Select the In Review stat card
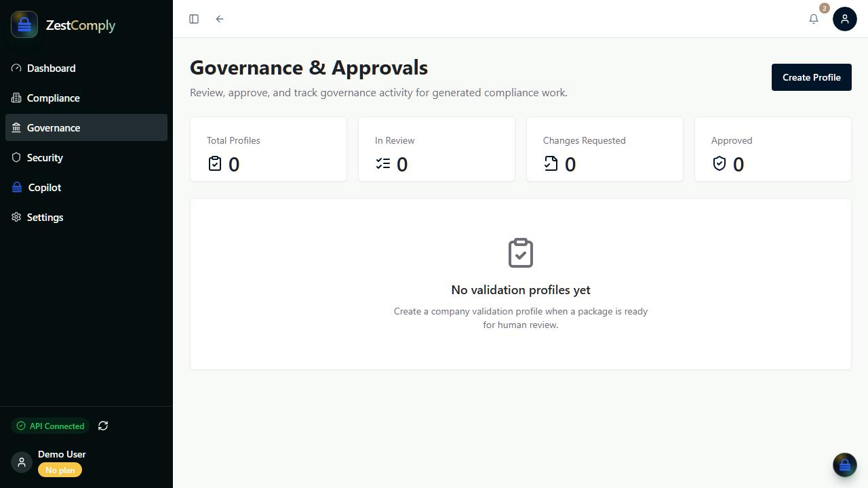Image resolution: width=868 pixels, height=488 pixels. (437, 149)
